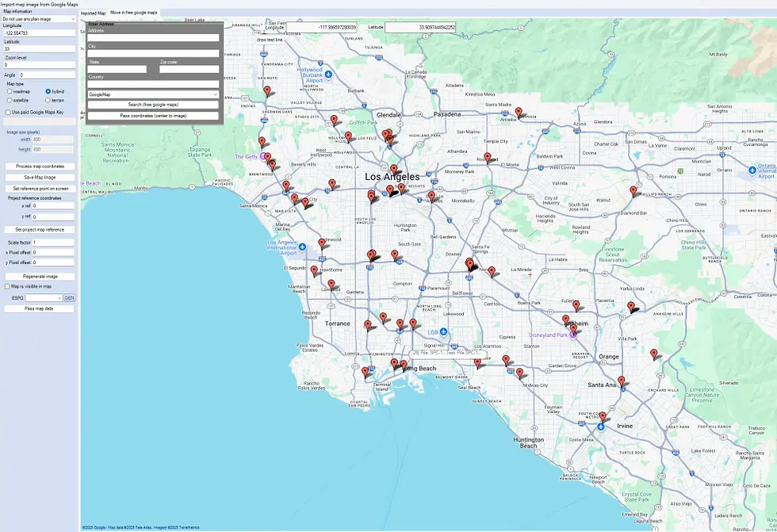Image resolution: width=777 pixels, height=532 pixels.
Task: Switch to Move in free google maps tab
Action: [x=134, y=13]
